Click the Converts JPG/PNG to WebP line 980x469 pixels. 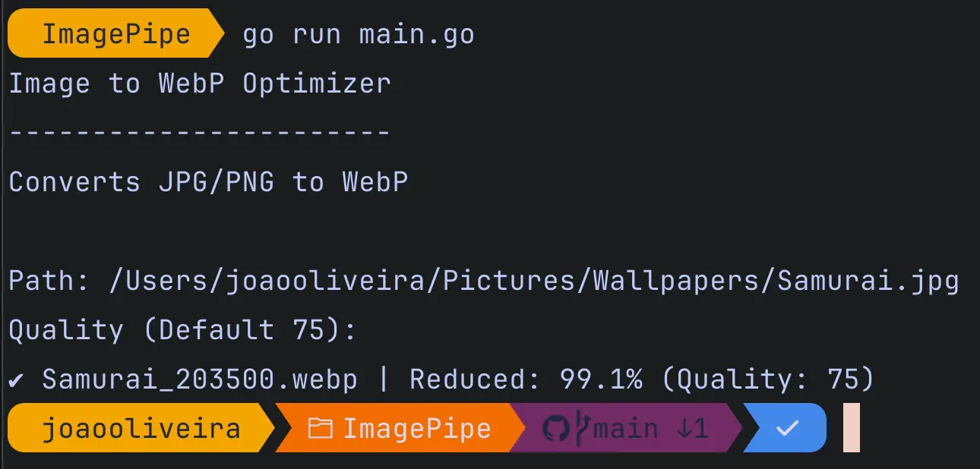tap(208, 182)
